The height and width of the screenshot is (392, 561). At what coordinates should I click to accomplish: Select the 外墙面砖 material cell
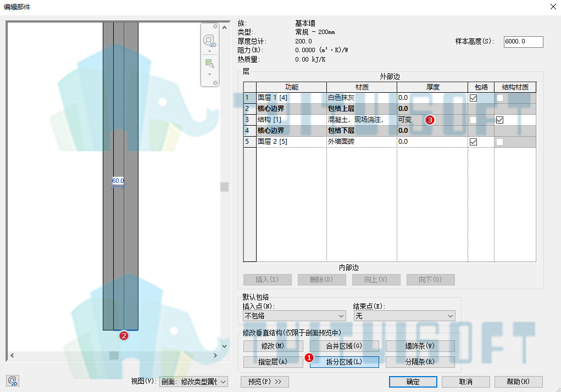click(362, 142)
